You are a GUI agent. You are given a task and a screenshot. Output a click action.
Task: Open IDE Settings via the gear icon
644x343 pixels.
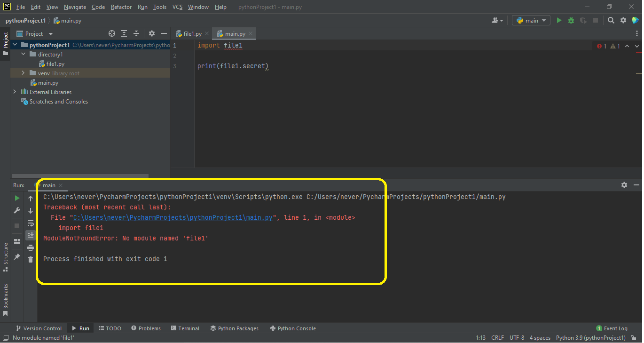624,20
